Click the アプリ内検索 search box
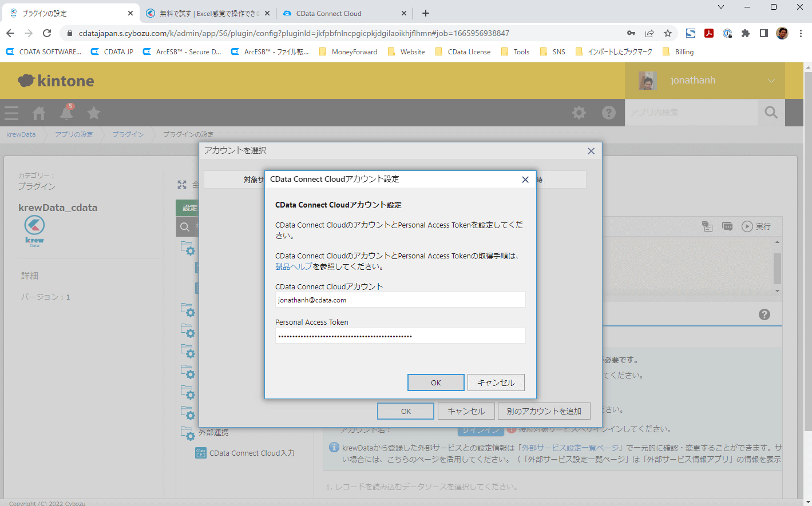Viewport: 812px width, 506px height. (x=691, y=113)
